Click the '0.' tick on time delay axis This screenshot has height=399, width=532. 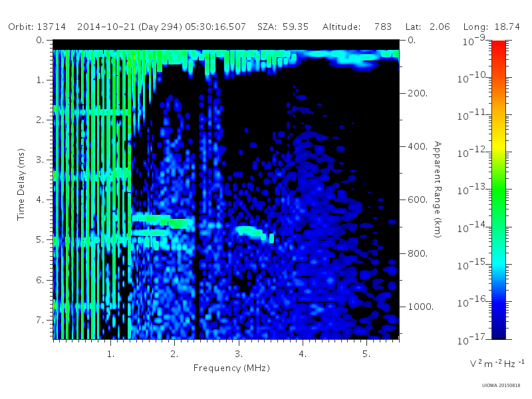coord(41,40)
